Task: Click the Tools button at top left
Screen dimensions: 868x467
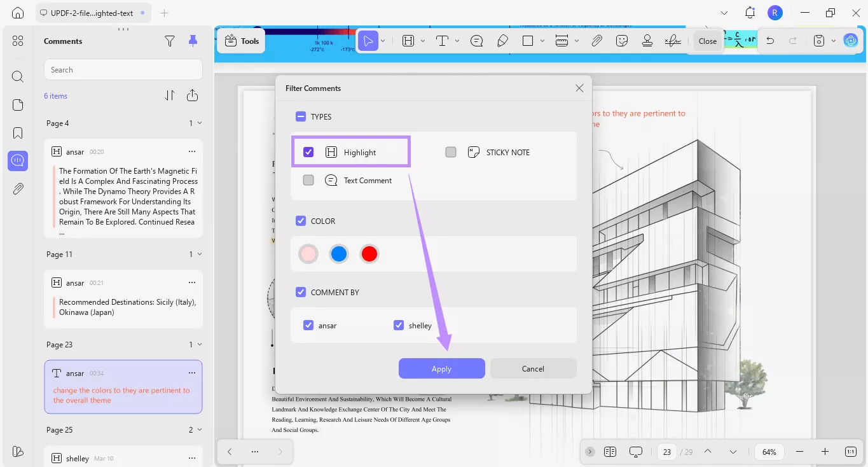Action: 240,40
